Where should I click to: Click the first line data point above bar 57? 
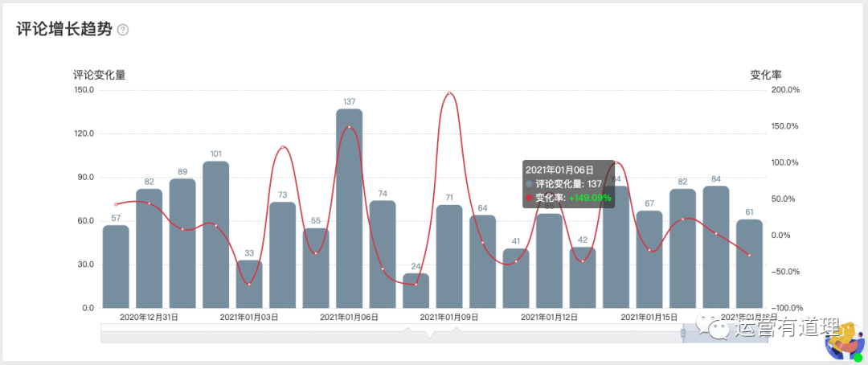pyautogui.click(x=116, y=204)
